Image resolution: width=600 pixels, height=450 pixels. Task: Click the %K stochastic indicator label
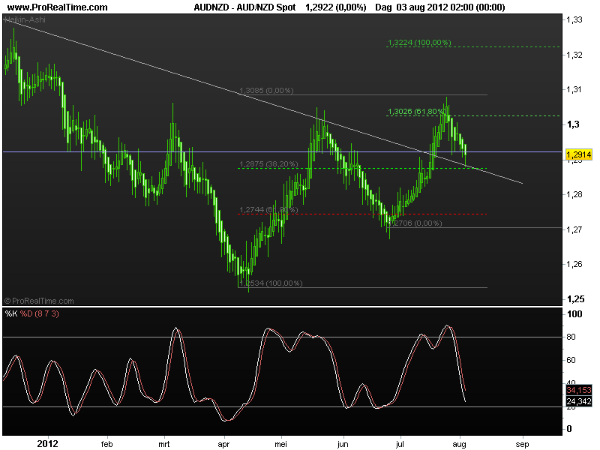point(11,314)
